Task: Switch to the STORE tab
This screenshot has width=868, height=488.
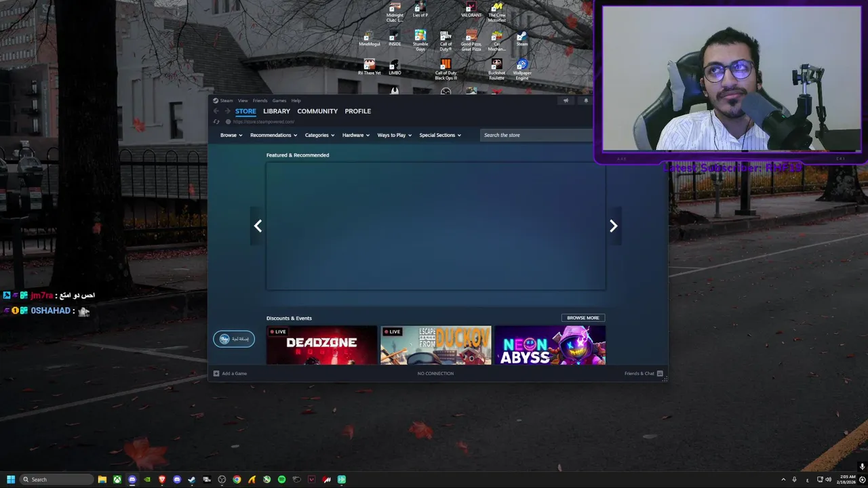Action: (245, 111)
